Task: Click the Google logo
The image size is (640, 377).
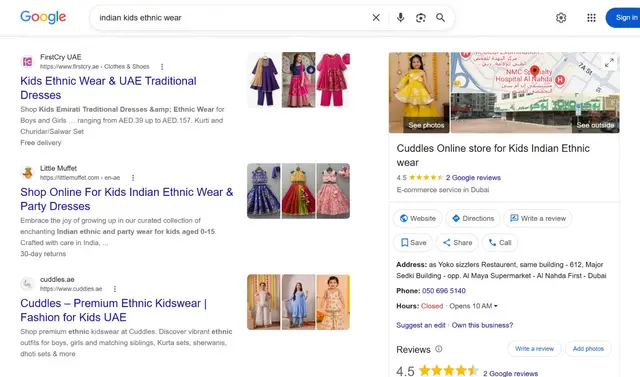Action: pyautogui.click(x=43, y=17)
